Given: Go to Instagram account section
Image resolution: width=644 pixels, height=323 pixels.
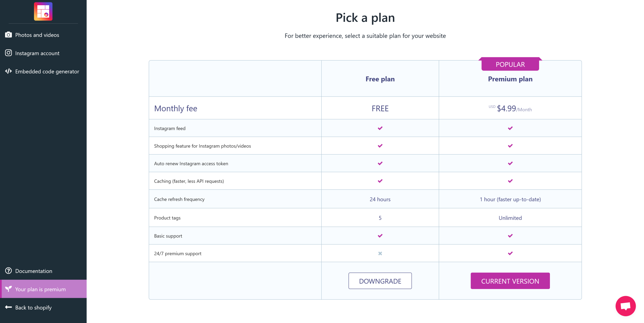Looking at the screenshot, I should [x=37, y=53].
